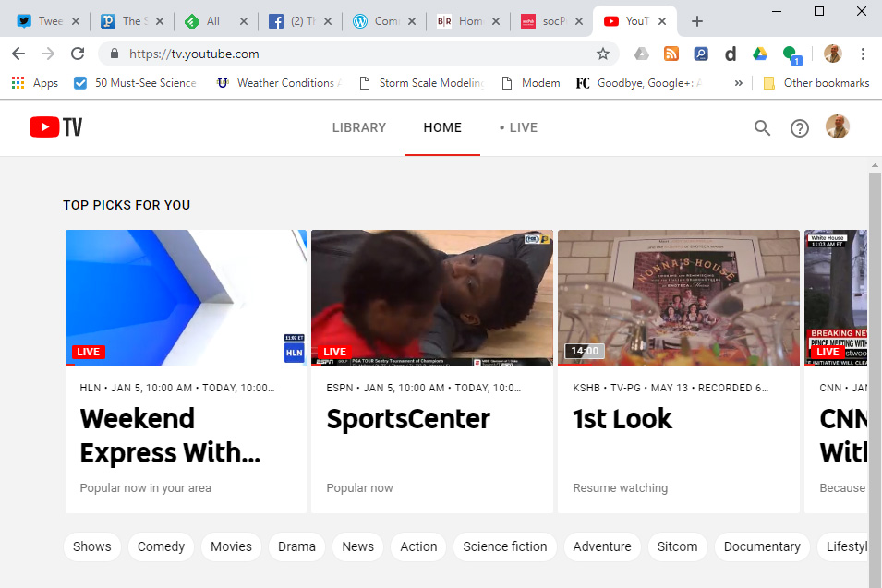Image resolution: width=882 pixels, height=588 pixels.
Task: Open the SportsCenter live thumbnail
Action: (432, 297)
